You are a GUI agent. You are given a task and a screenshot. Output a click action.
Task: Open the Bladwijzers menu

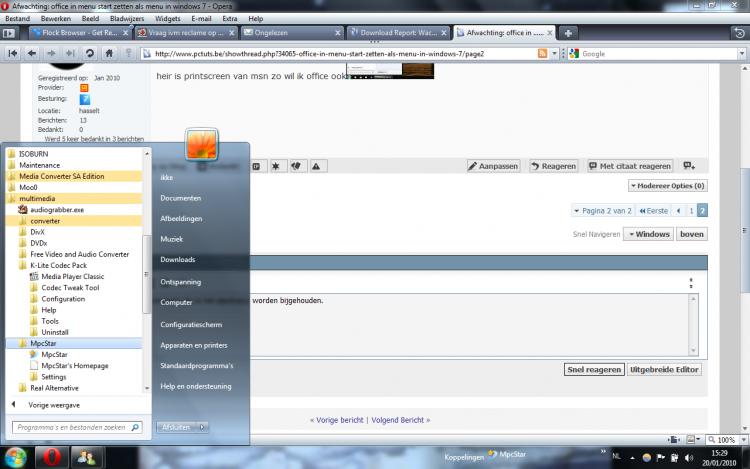(127, 19)
